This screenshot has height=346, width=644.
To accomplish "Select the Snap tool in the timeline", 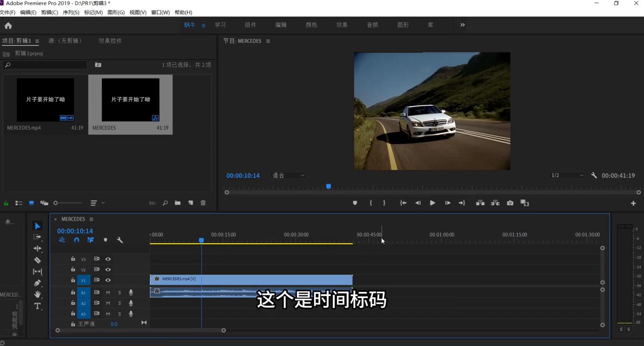I will click(76, 240).
